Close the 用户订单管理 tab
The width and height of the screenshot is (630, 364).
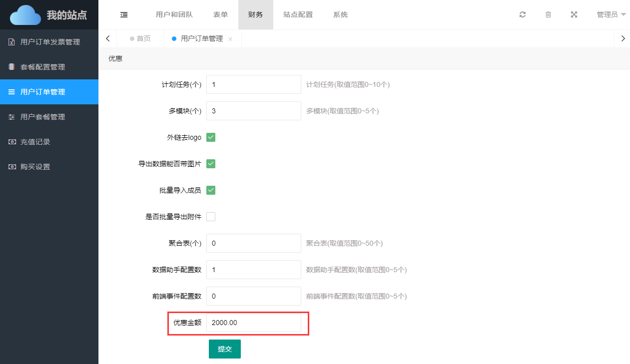[230, 39]
